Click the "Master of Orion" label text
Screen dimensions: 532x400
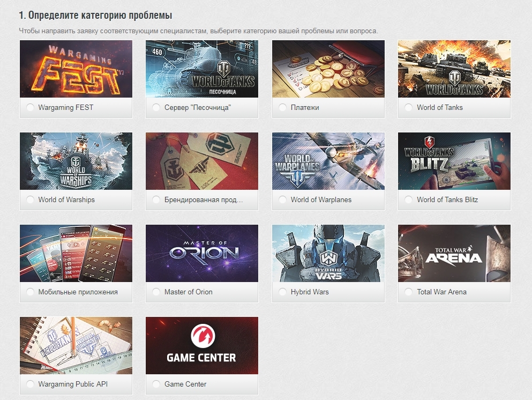[188, 292]
